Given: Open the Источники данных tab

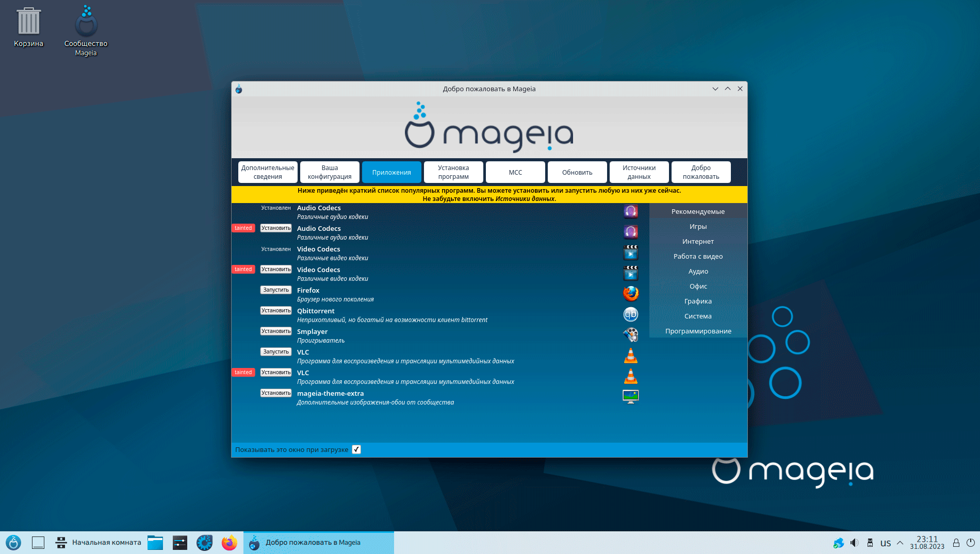Looking at the screenshot, I should (x=639, y=172).
